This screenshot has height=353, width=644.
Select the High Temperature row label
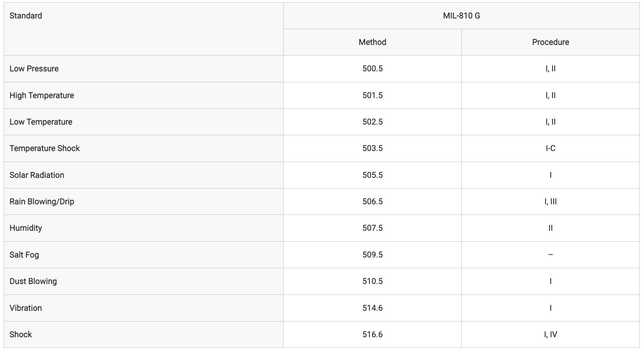click(42, 95)
